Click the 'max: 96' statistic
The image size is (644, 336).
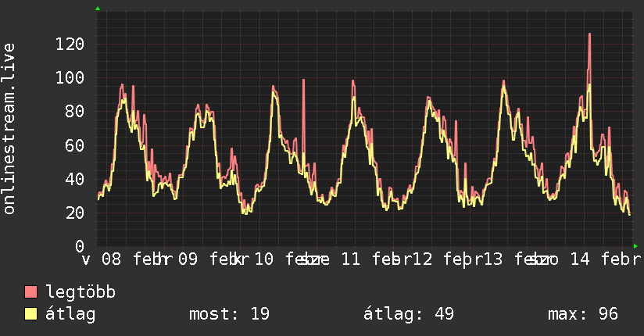[x=583, y=314]
